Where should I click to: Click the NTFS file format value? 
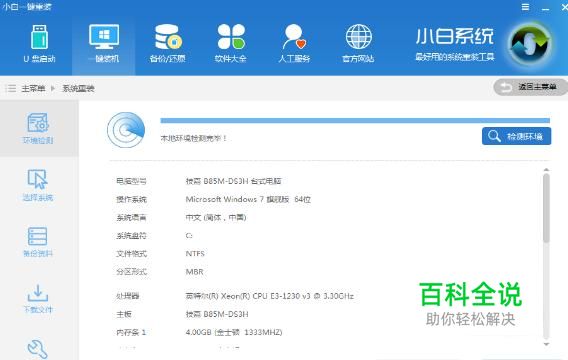tap(195, 254)
